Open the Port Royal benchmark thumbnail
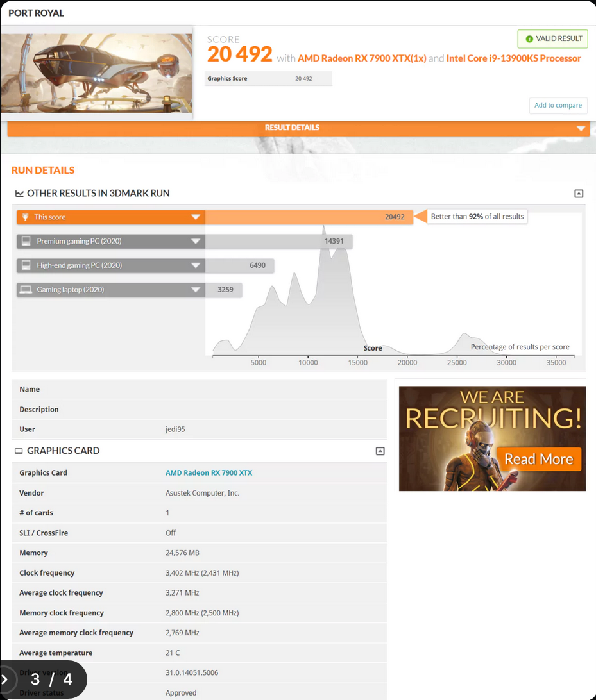This screenshot has width=596, height=700. [x=96, y=73]
